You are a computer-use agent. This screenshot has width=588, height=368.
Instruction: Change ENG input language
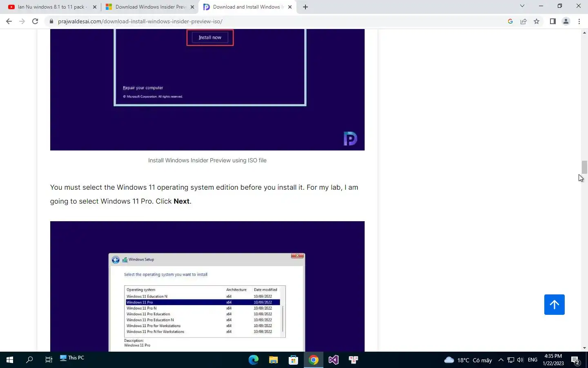coord(532,360)
